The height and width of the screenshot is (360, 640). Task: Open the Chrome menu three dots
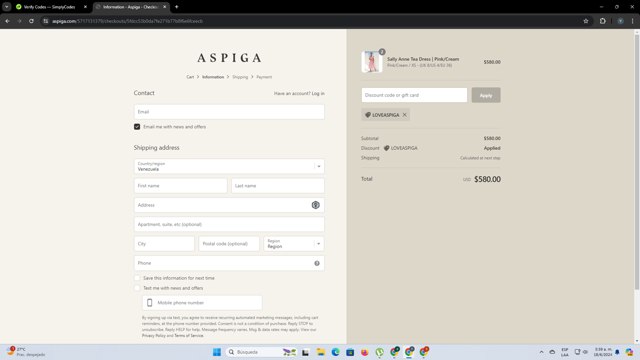click(633, 21)
